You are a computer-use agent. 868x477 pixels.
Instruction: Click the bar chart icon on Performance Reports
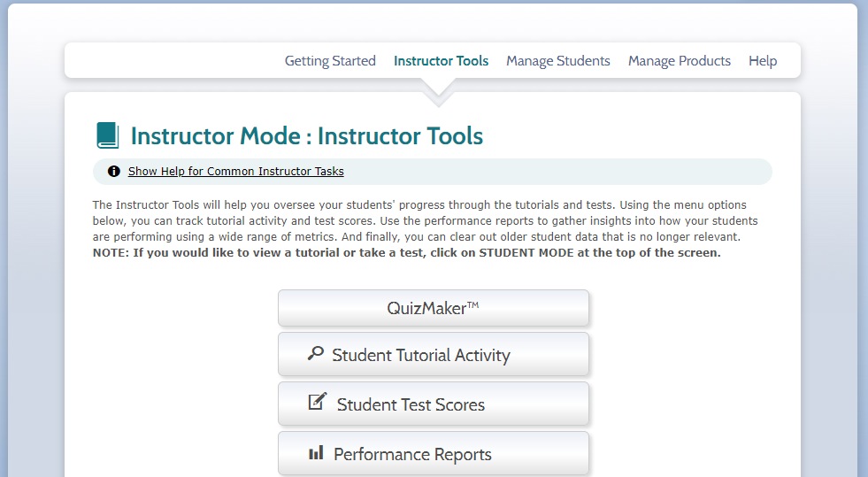[x=316, y=453]
